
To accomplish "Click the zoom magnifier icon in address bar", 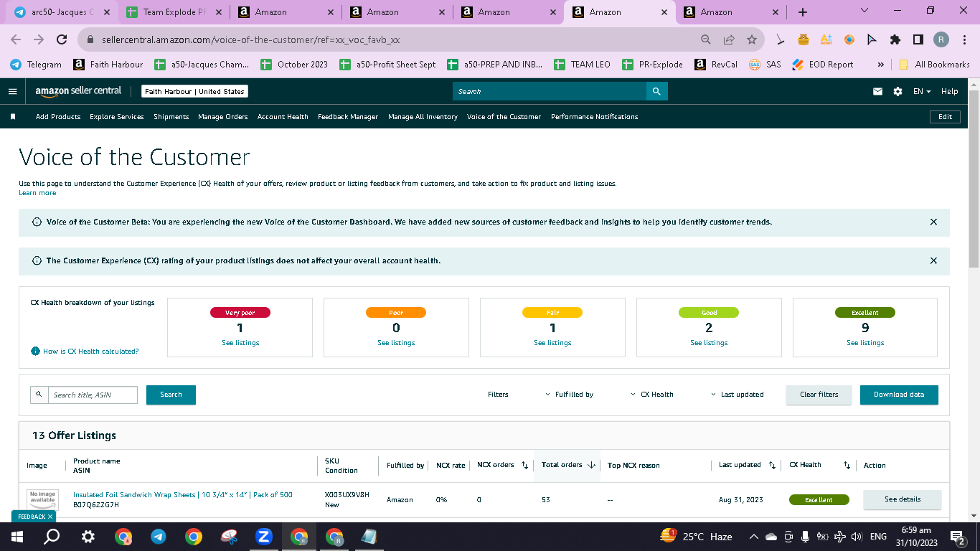I will [x=706, y=39].
